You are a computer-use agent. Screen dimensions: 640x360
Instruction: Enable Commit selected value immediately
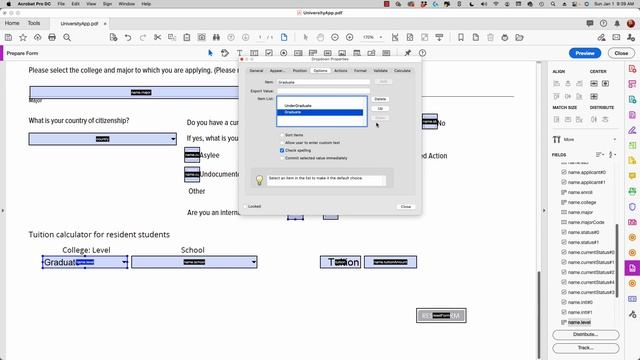click(282, 158)
